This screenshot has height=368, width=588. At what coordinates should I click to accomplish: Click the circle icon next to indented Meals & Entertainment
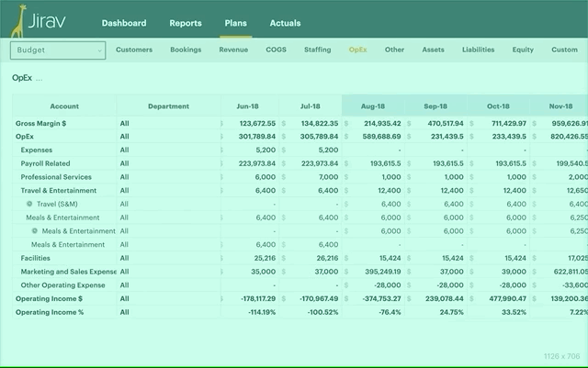coord(36,231)
